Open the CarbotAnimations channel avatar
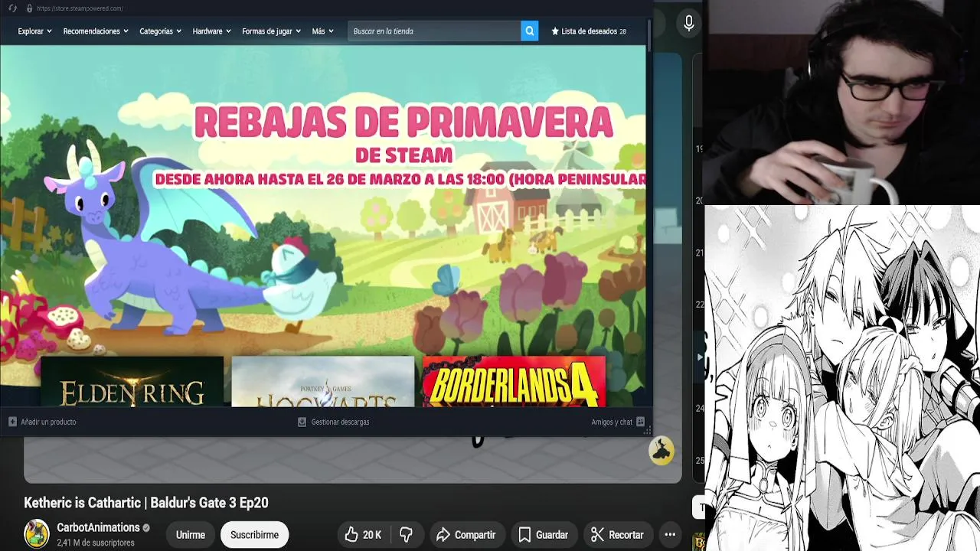This screenshot has height=551, width=980. [37, 534]
